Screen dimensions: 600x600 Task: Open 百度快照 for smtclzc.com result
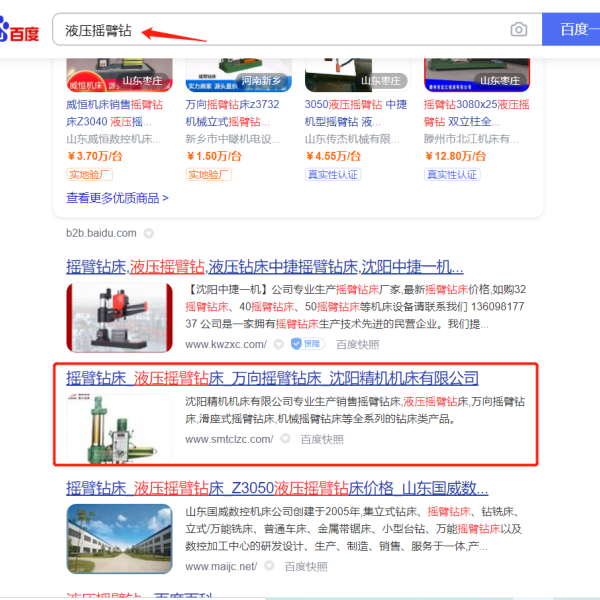322,439
